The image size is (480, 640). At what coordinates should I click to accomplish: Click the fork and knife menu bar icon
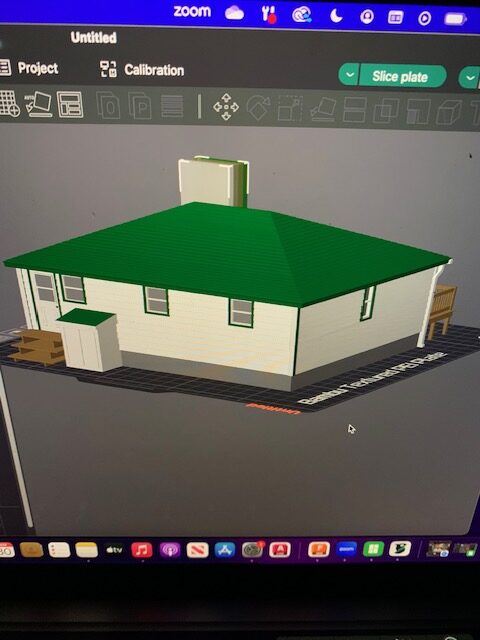coord(269,14)
